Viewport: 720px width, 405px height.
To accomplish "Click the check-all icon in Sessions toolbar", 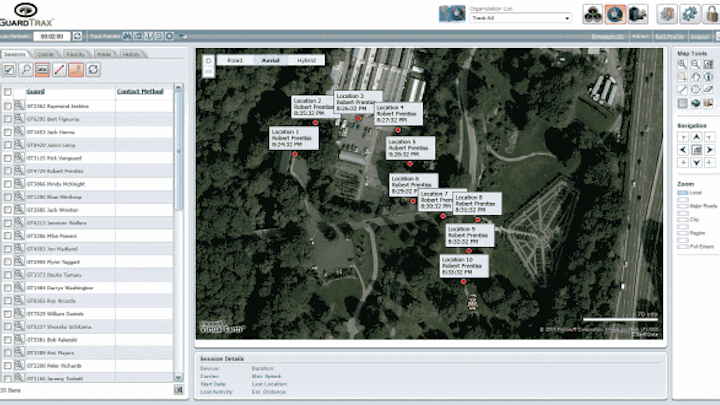I will [9, 70].
